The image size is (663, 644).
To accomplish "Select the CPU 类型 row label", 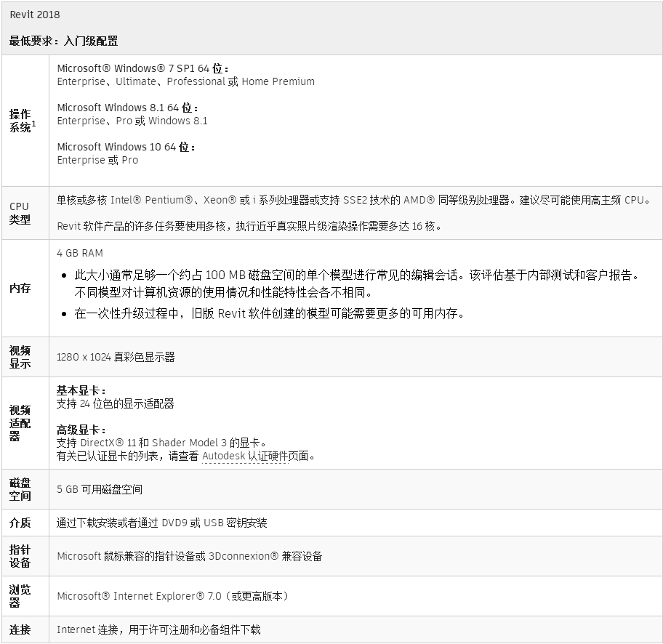I will tap(20, 213).
